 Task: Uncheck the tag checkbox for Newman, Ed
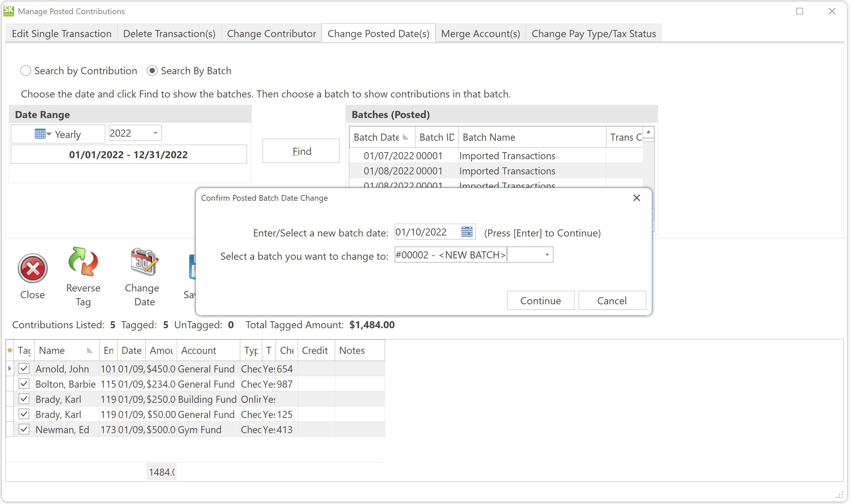(x=23, y=429)
